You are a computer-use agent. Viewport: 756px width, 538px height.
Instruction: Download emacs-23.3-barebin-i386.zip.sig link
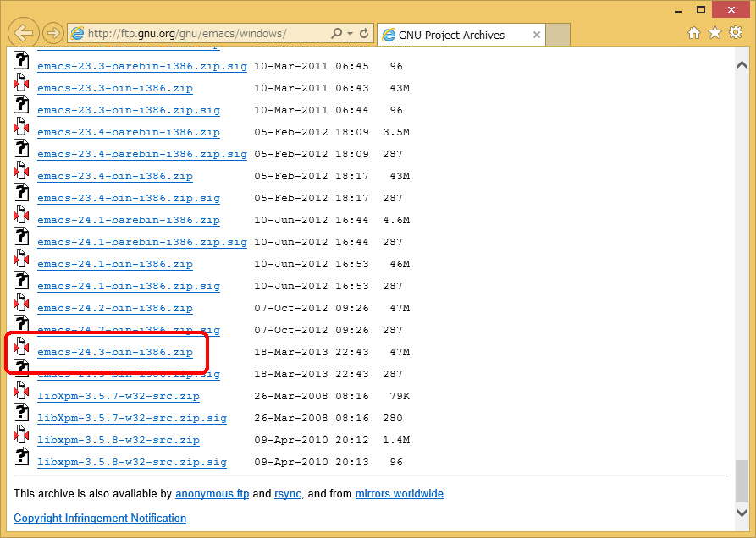click(142, 66)
